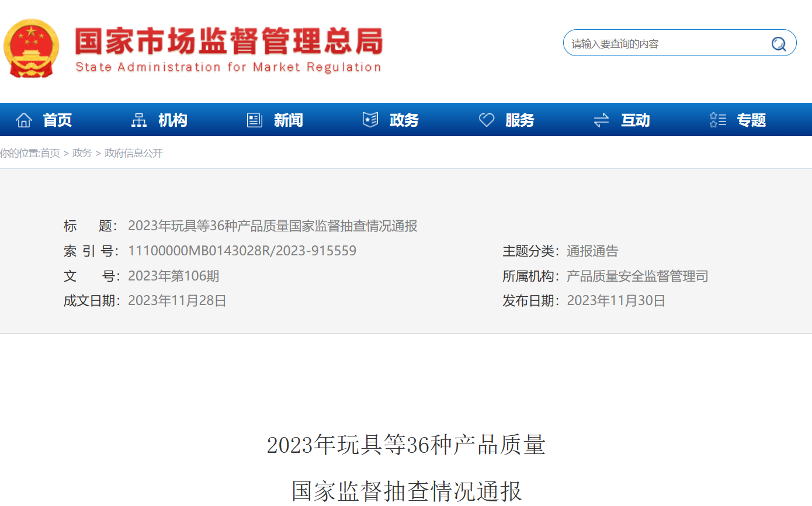
Task: Focus the 请输入要查询的内容 search field
Action: 666,44
